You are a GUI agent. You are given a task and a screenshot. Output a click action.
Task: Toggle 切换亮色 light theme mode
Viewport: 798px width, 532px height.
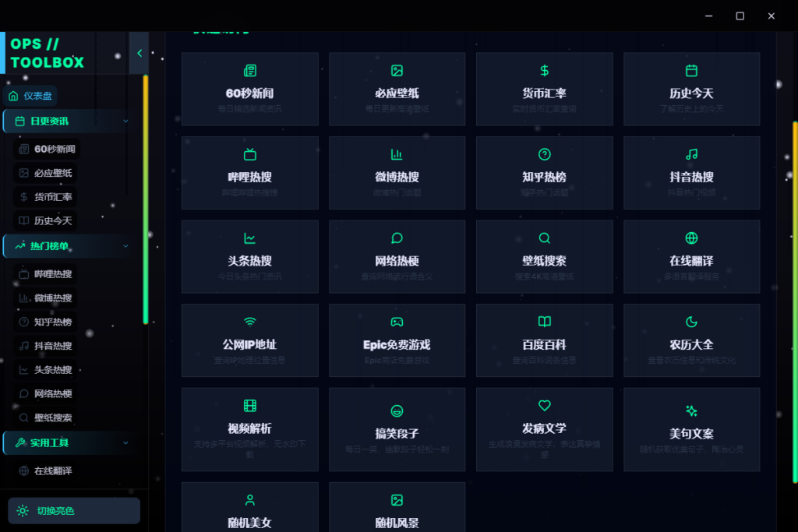point(73,510)
